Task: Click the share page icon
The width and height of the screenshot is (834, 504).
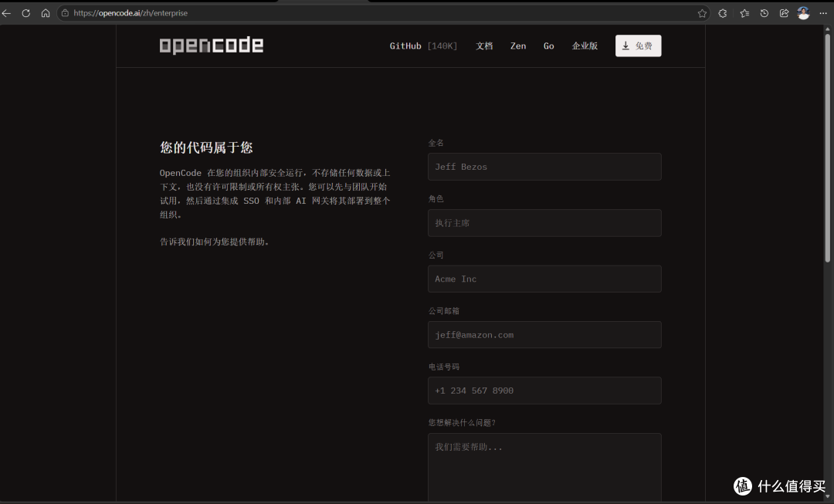Action: 784,13
